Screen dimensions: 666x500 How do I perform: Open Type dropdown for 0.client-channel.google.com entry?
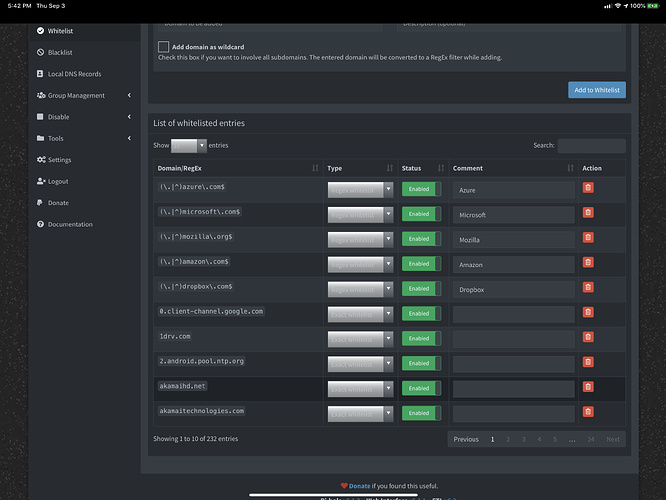pos(360,314)
